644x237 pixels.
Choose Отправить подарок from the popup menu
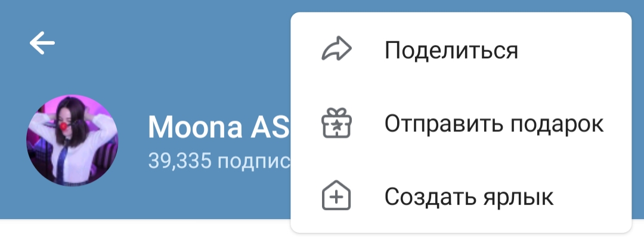click(x=461, y=122)
